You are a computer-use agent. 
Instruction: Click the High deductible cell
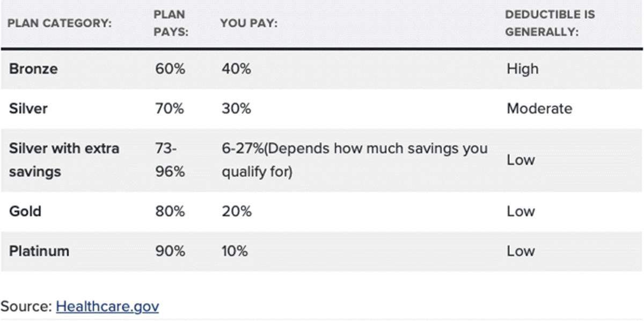click(x=522, y=69)
